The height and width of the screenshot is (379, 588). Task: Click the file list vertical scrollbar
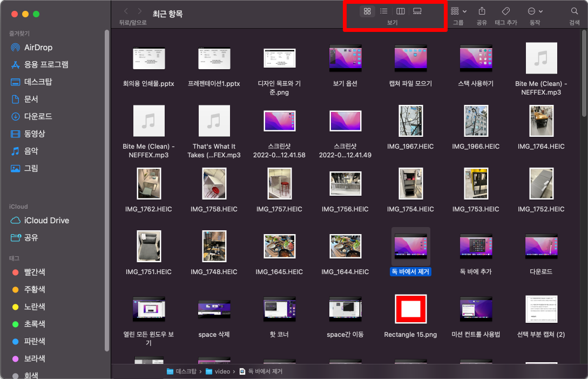tap(584, 74)
